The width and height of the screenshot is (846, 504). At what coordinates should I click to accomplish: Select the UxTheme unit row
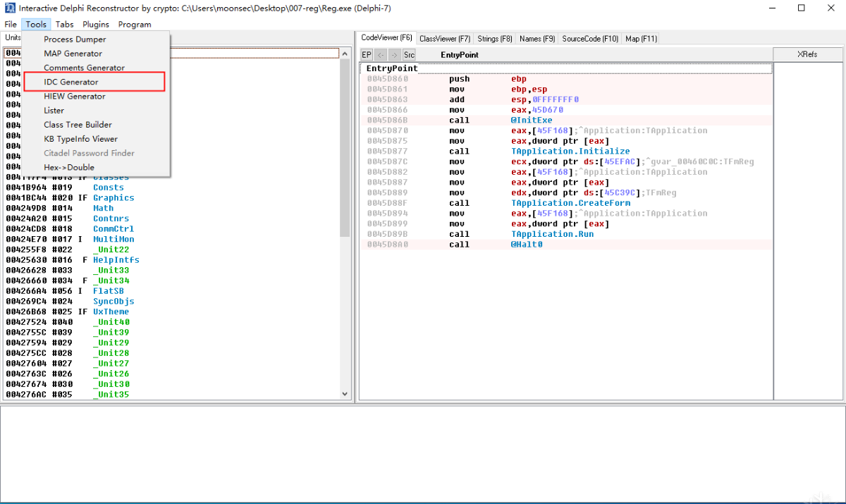click(171, 312)
